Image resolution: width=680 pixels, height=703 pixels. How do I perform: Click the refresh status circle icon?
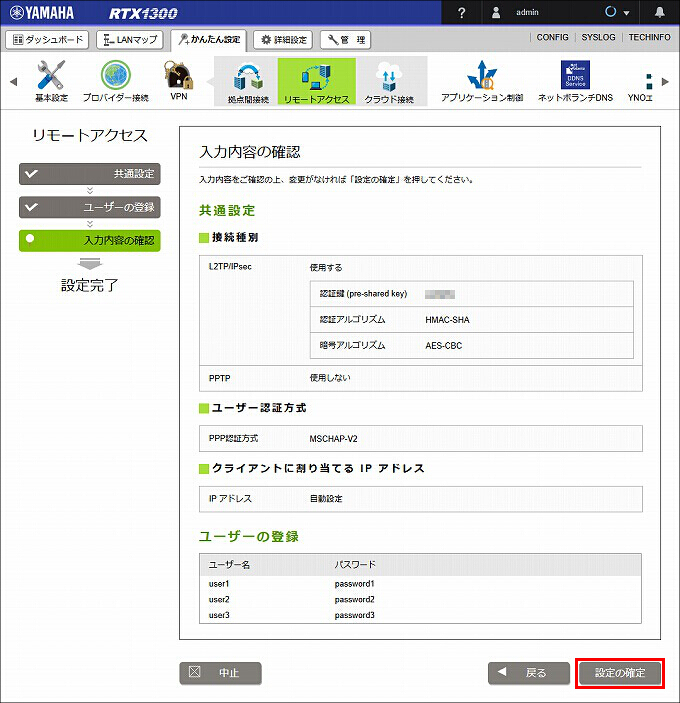pos(611,12)
